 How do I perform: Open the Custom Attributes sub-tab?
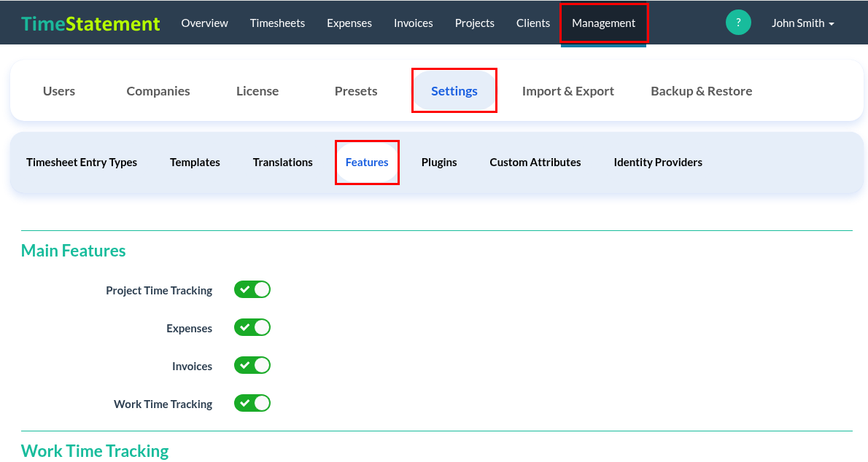(x=535, y=162)
